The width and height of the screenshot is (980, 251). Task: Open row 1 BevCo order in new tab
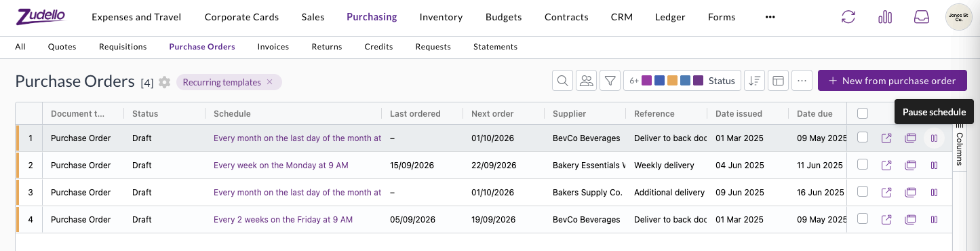pos(886,138)
